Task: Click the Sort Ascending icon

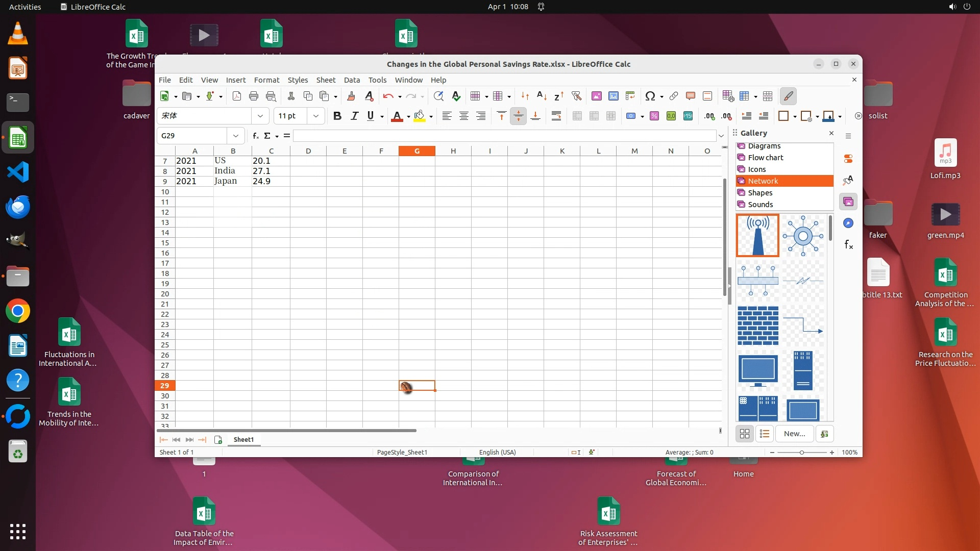Action: pyautogui.click(x=542, y=96)
